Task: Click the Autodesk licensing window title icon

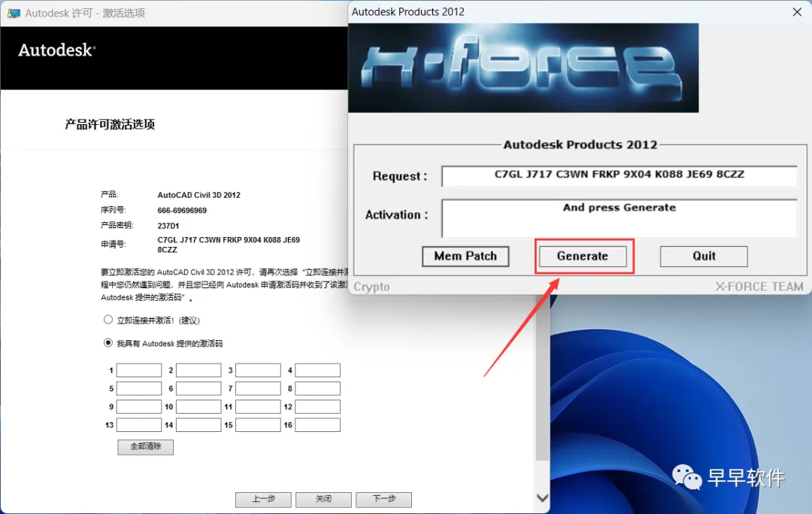Action: (x=14, y=13)
